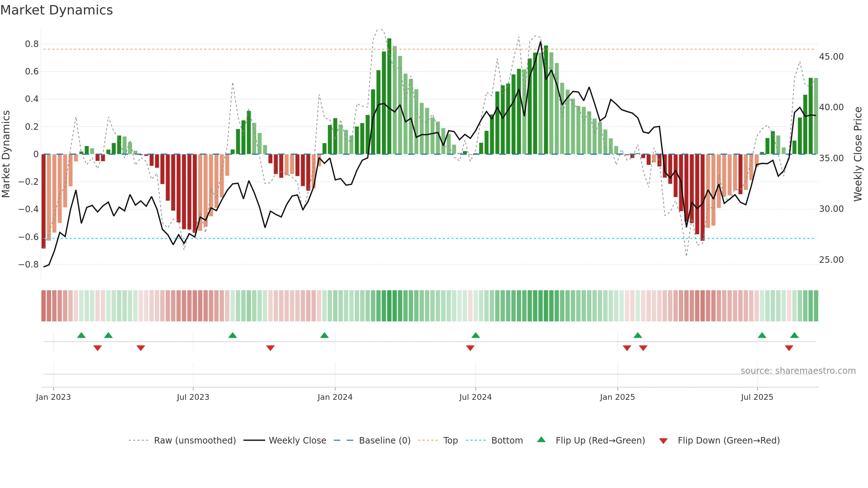Click the earliest red flip-down marker in 2023
This screenshot has height=488, width=868.
pos(98,348)
